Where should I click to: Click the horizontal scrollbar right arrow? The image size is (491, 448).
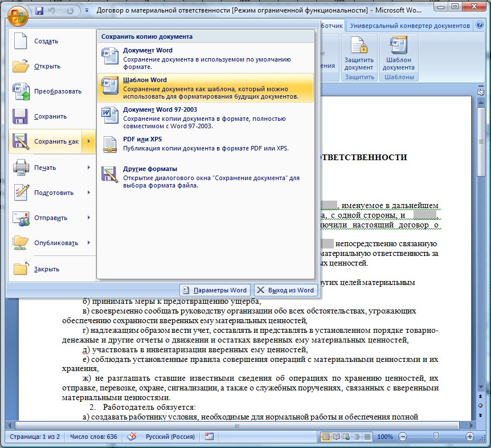pos(471,425)
